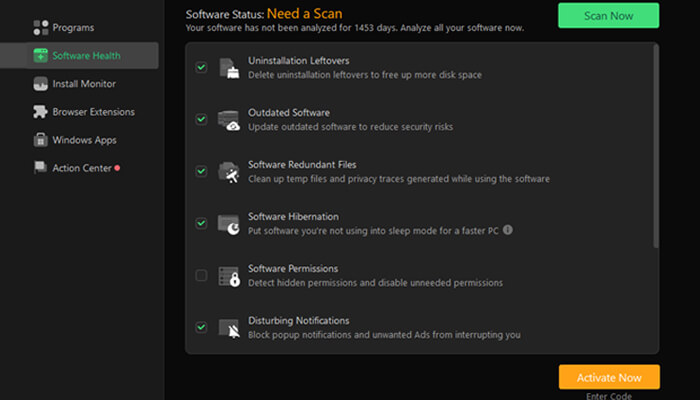700x400 pixels.
Task: Click the Software Redundant Files broom icon
Action: (229, 172)
